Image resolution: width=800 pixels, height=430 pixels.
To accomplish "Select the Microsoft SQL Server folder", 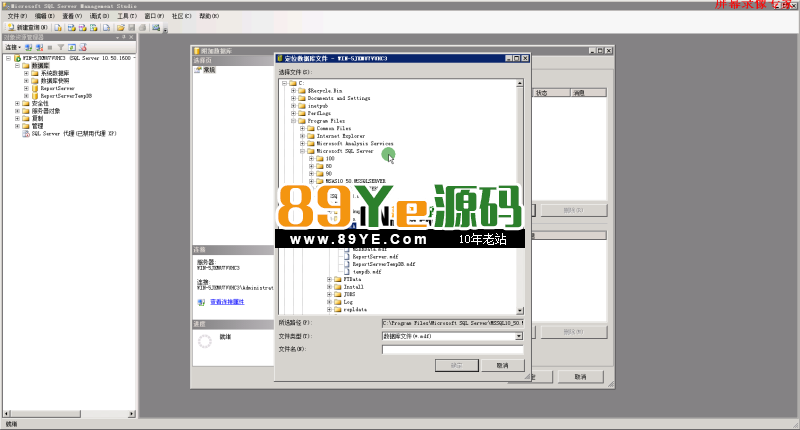I will click(345, 151).
